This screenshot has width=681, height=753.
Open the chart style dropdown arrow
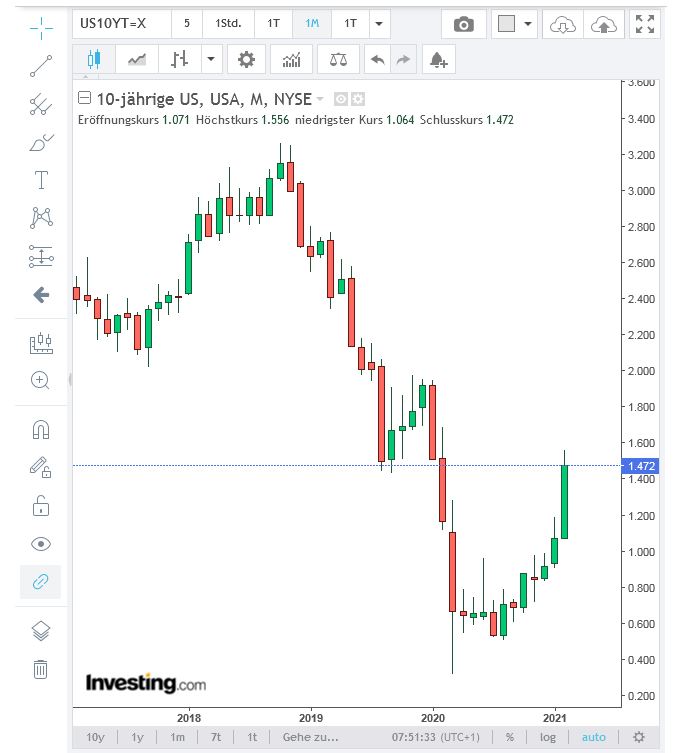pos(210,60)
